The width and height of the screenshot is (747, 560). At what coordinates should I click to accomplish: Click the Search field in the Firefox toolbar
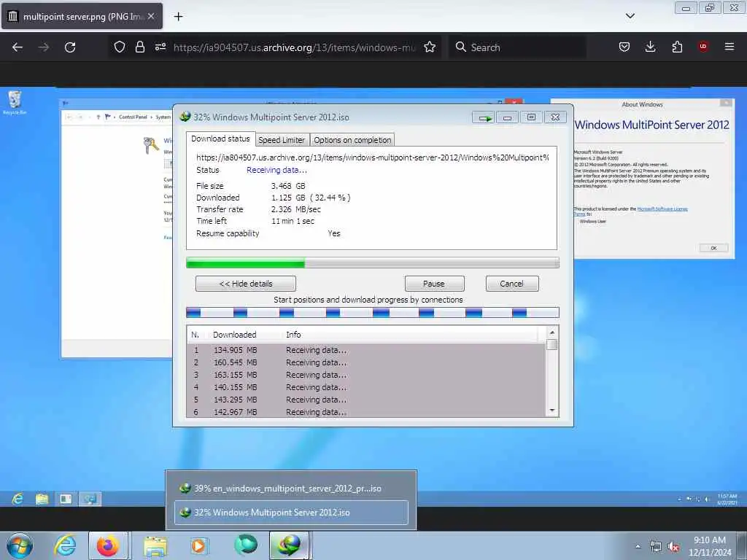point(517,47)
